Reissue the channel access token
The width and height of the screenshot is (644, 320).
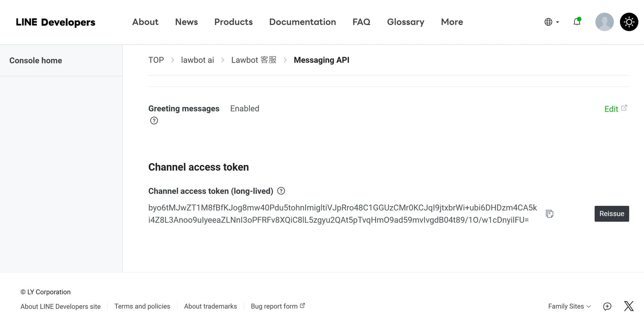pos(612,214)
